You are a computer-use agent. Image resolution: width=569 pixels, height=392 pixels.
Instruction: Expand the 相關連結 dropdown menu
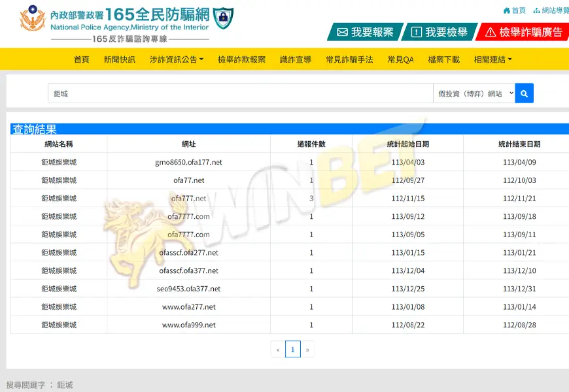point(492,59)
